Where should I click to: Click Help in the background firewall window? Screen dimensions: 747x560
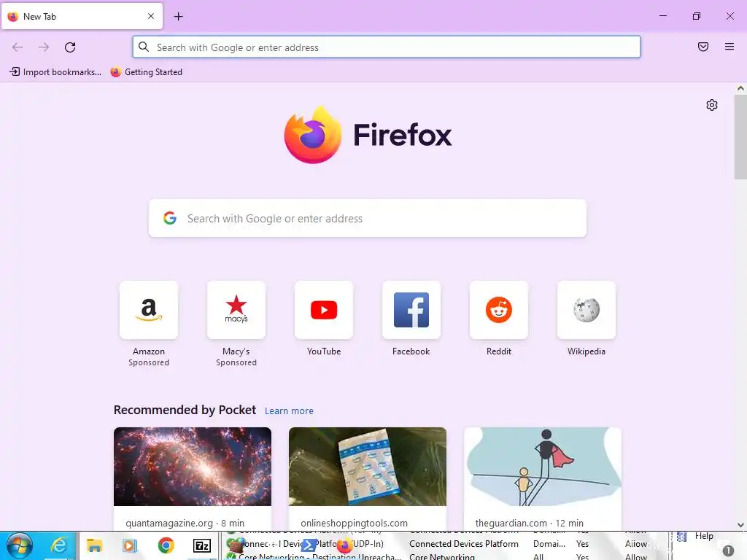tap(704, 536)
